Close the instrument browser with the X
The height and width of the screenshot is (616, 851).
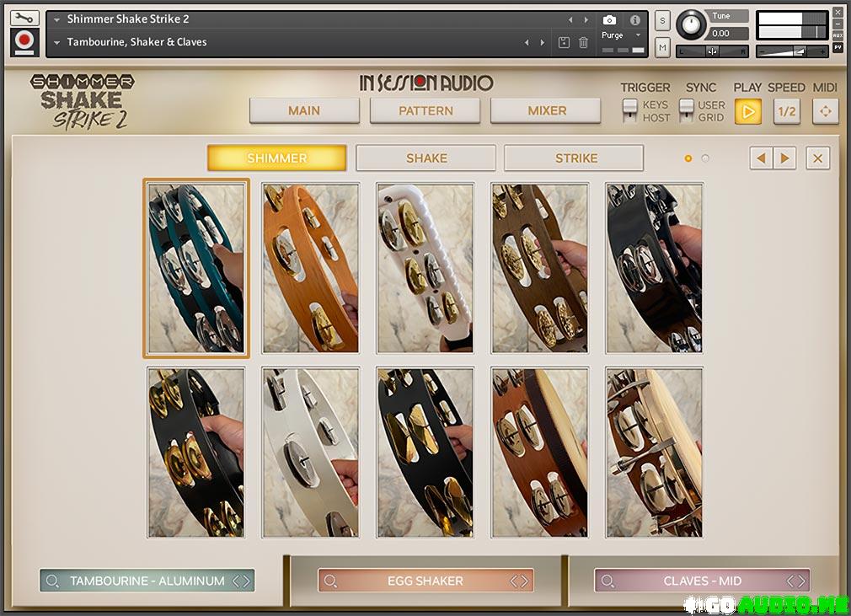818,158
